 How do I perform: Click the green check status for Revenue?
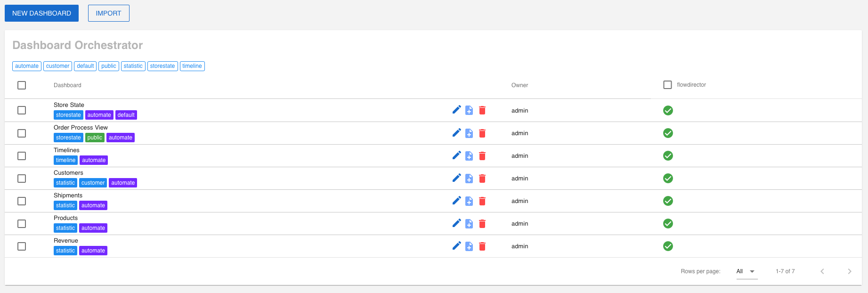point(668,246)
